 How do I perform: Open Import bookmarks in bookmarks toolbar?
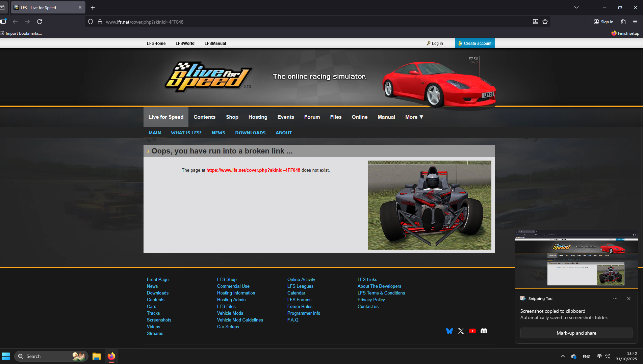tap(21, 33)
